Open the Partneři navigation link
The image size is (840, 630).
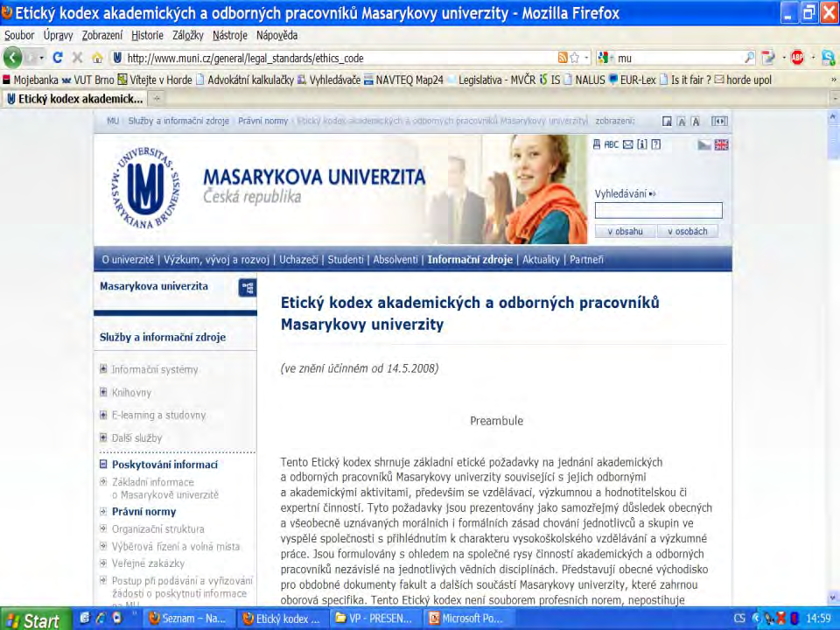click(x=586, y=259)
